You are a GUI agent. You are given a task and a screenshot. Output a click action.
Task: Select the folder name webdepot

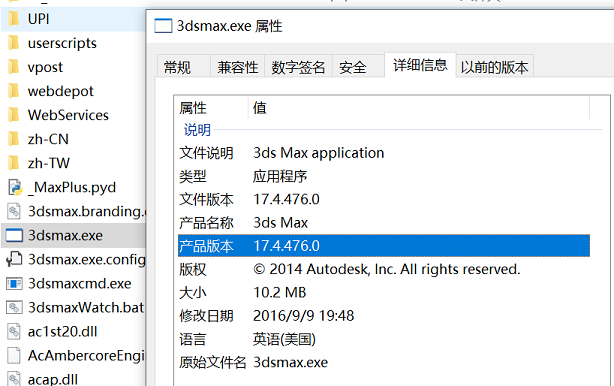[x=61, y=92]
